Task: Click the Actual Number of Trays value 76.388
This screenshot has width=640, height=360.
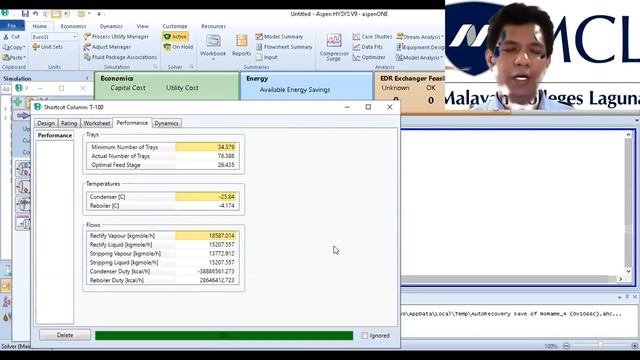Action: coord(207,156)
